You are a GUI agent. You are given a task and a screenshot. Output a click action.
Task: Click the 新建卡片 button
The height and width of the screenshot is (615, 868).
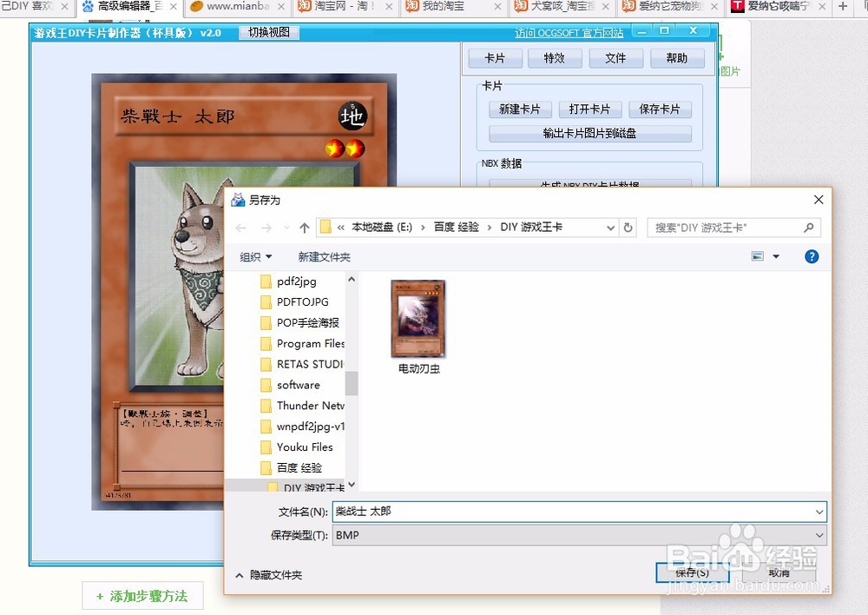[520, 109]
